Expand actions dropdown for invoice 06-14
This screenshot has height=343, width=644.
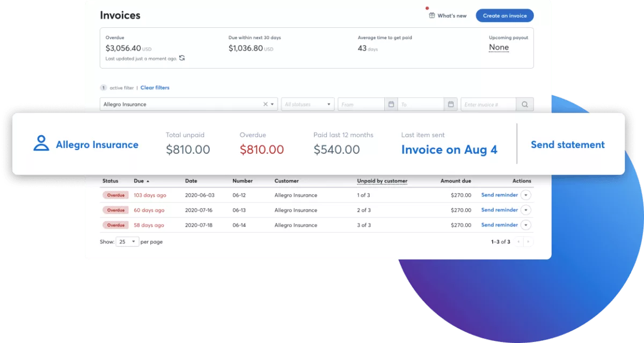(526, 225)
